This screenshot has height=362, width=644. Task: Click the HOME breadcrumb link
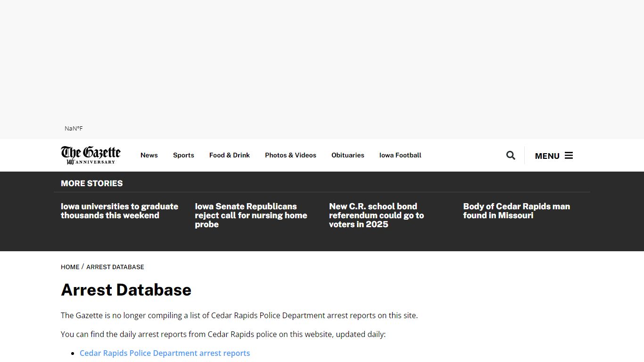click(x=70, y=267)
